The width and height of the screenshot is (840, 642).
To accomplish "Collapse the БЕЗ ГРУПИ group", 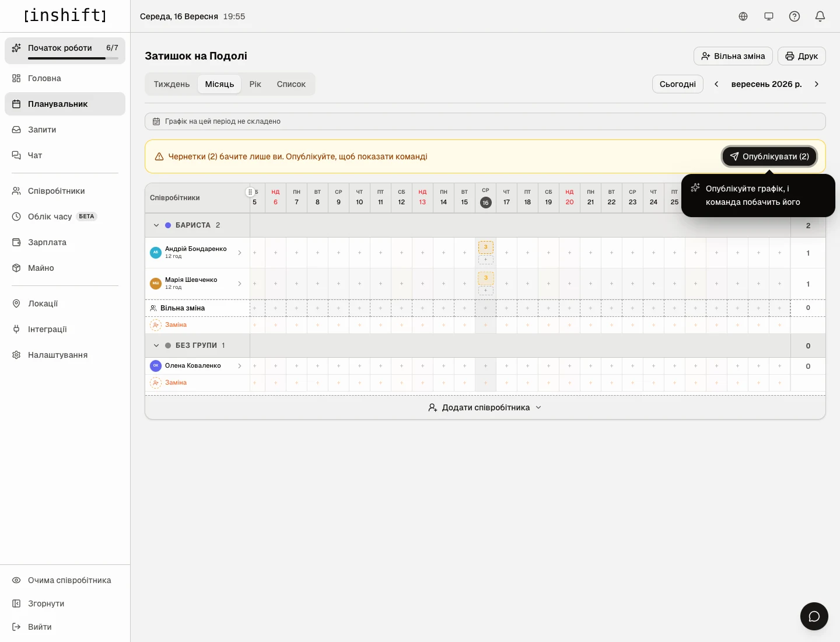I will click(x=156, y=346).
